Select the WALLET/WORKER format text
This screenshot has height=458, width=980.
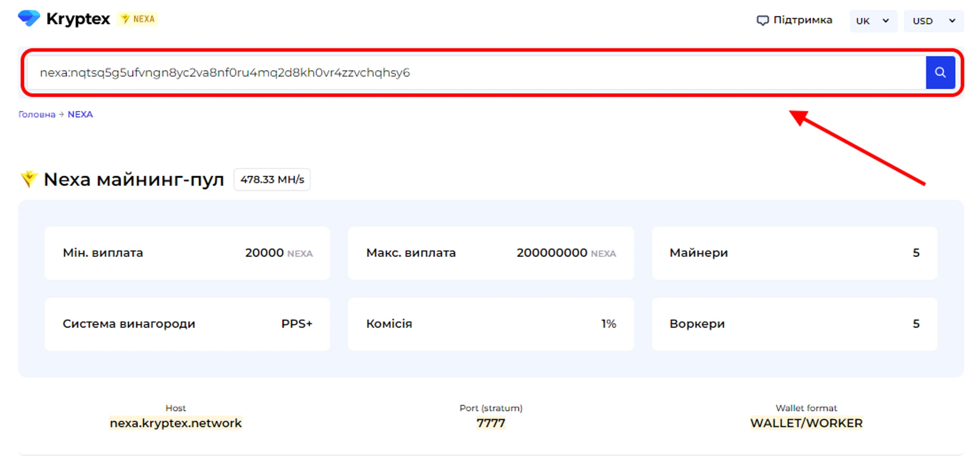point(806,423)
